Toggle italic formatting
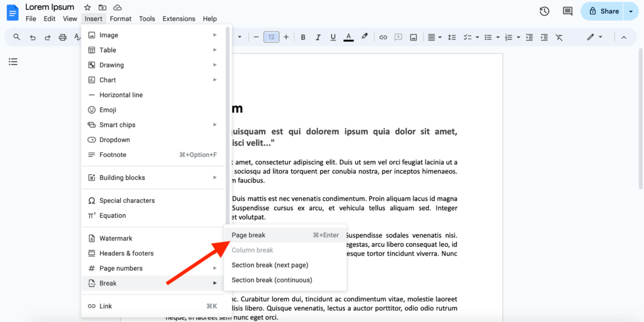 [x=318, y=37]
